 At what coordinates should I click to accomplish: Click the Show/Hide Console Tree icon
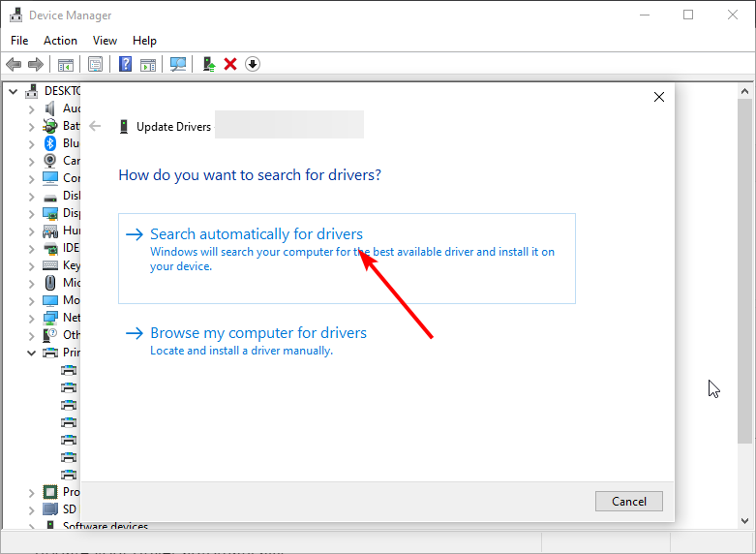pos(66,64)
